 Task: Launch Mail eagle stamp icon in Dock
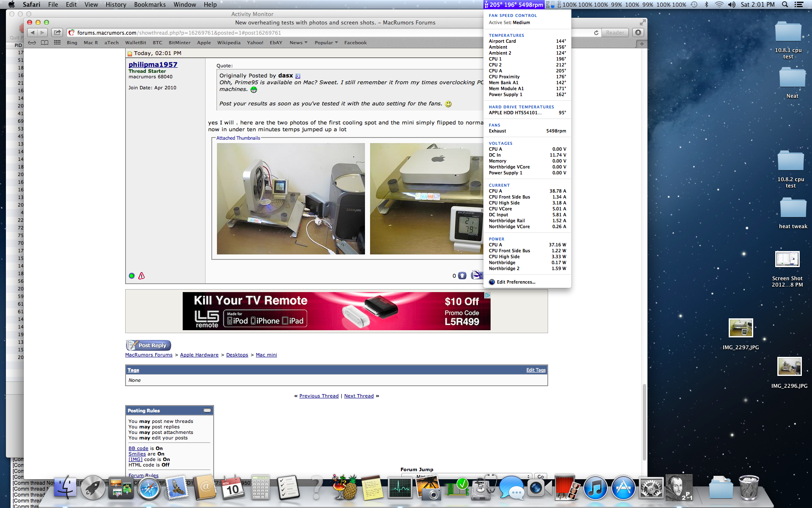coord(177,488)
